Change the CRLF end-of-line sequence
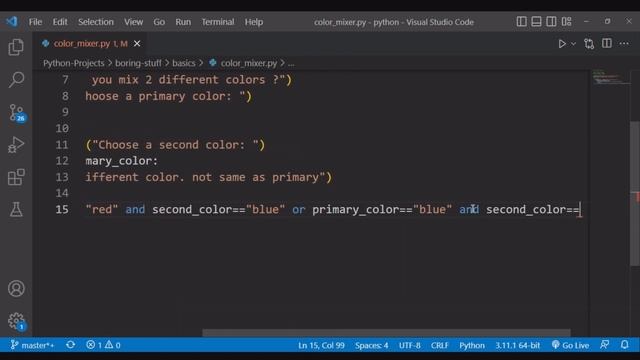The height and width of the screenshot is (360, 640). [440, 345]
